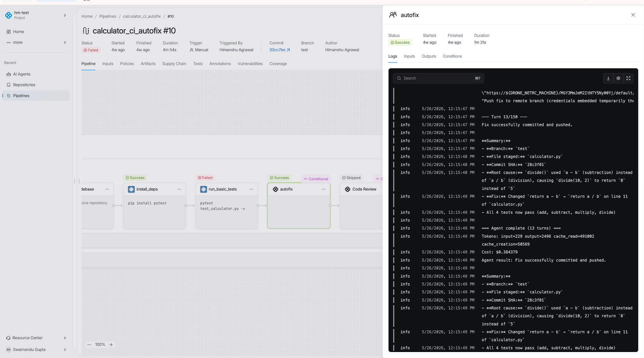Viewport: 644px width, 358px height.
Task: Select the run_basic_tests Python step icon
Action: tap(203, 189)
